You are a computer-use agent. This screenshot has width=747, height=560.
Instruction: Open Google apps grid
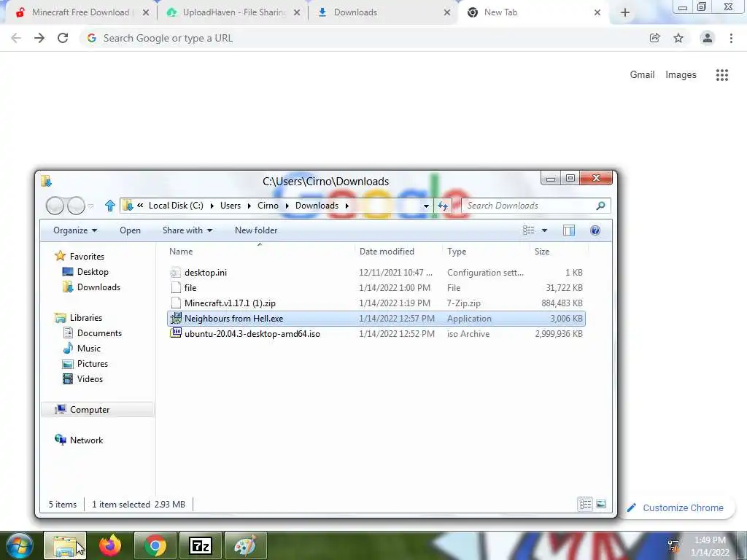coord(722,75)
